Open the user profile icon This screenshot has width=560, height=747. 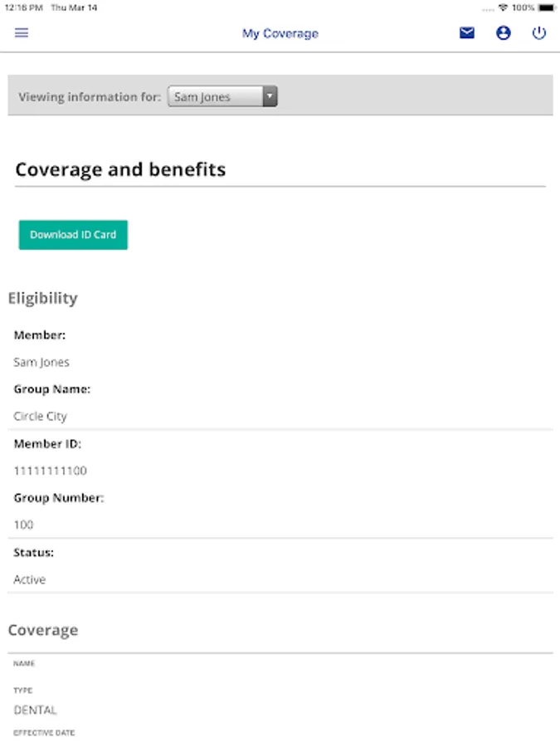[504, 33]
